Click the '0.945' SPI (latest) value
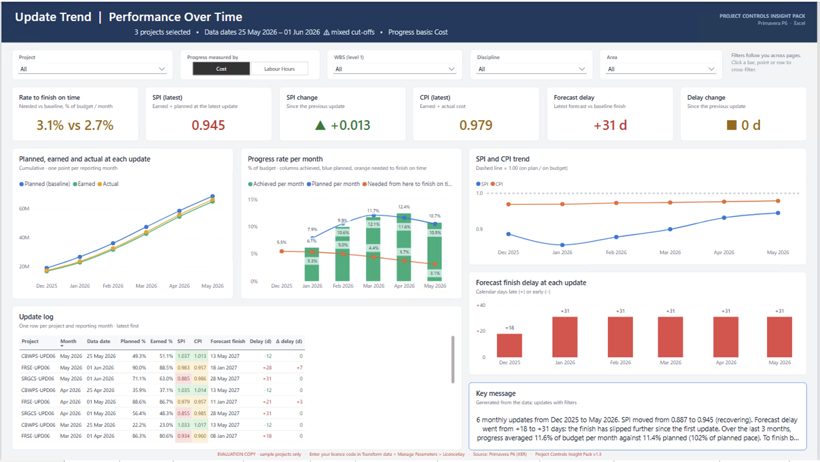The width and height of the screenshot is (820, 462). point(208,125)
